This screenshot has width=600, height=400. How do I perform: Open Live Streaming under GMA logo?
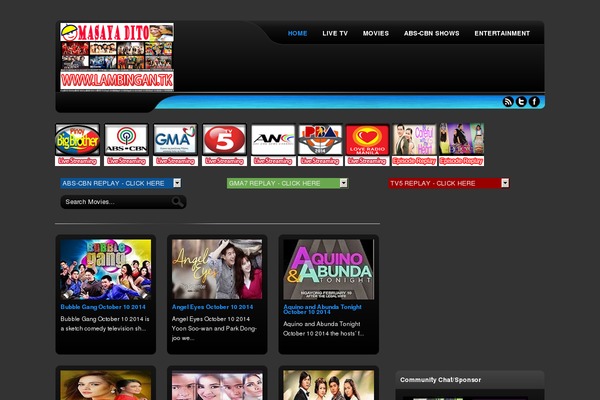(175, 161)
